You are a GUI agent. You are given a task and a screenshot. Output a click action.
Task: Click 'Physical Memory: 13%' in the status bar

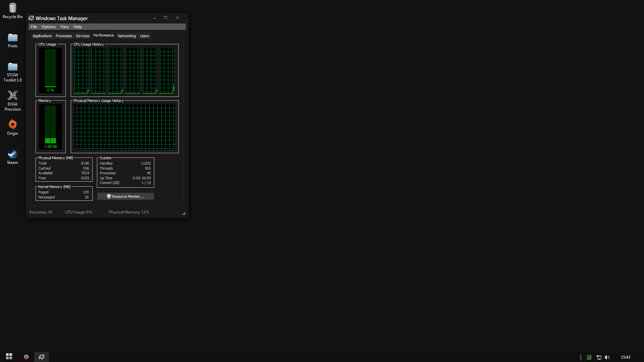(x=129, y=212)
